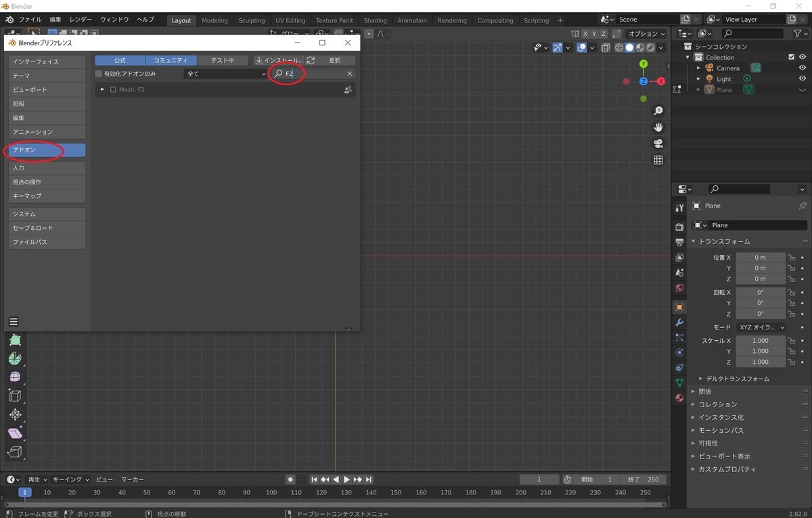Uncheck Collection exclude checkbox in outliner
The width and height of the screenshot is (812, 518).
click(x=791, y=57)
